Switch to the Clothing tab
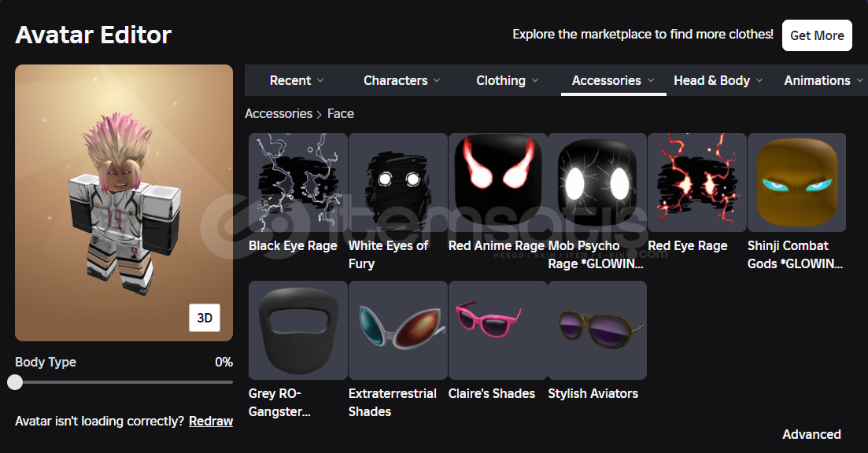This screenshot has width=868, height=453. click(x=507, y=80)
